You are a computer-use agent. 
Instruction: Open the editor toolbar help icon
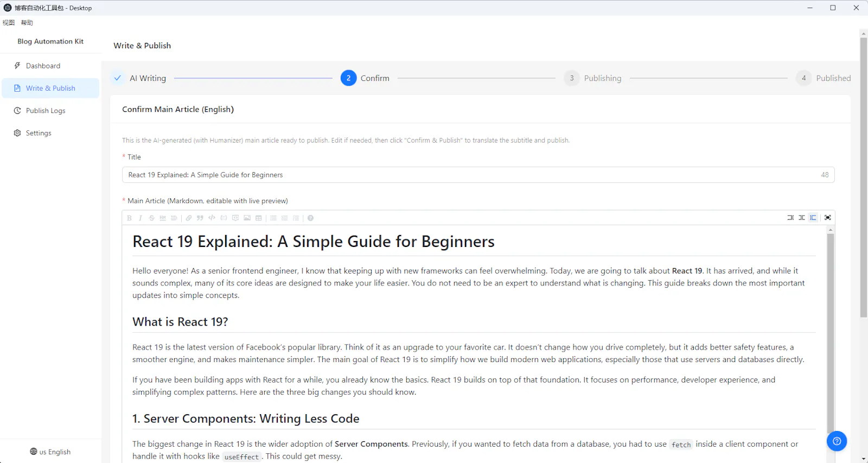click(310, 218)
